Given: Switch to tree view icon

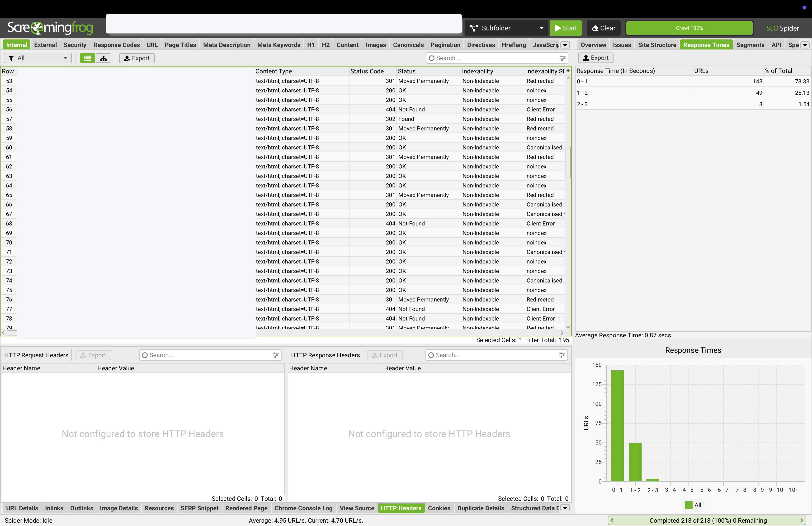Looking at the screenshot, I should (103, 58).
